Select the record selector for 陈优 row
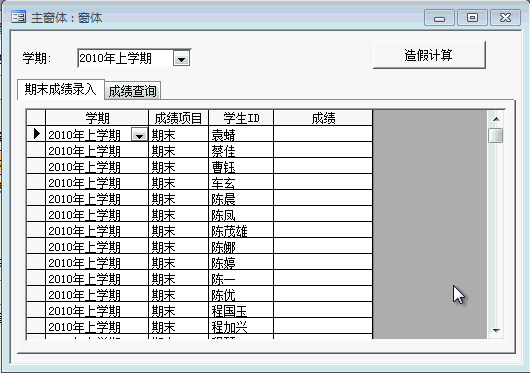 pyautogui.click(x=36, y=294)
